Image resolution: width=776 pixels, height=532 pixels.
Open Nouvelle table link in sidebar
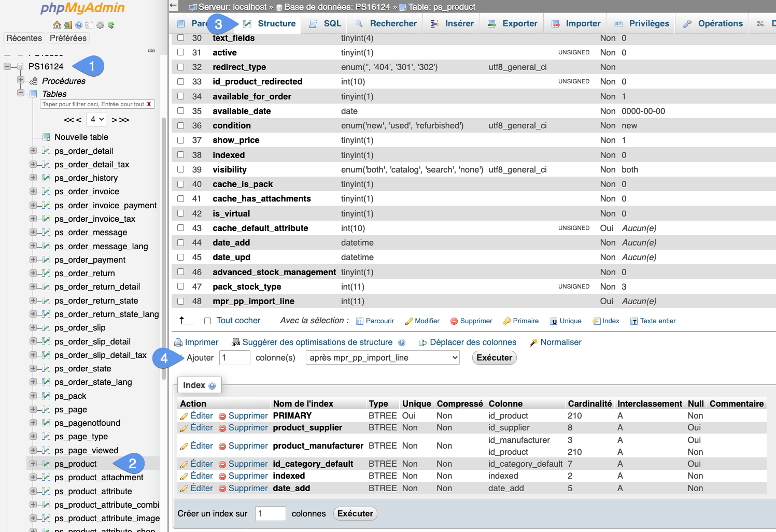[x=81, y=137]
